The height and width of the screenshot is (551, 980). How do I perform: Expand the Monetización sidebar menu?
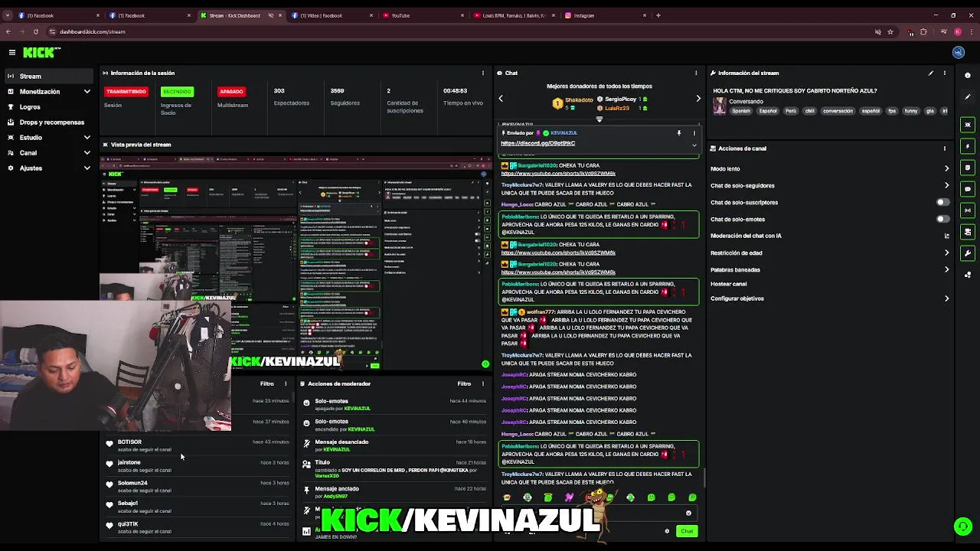(48, 91)
